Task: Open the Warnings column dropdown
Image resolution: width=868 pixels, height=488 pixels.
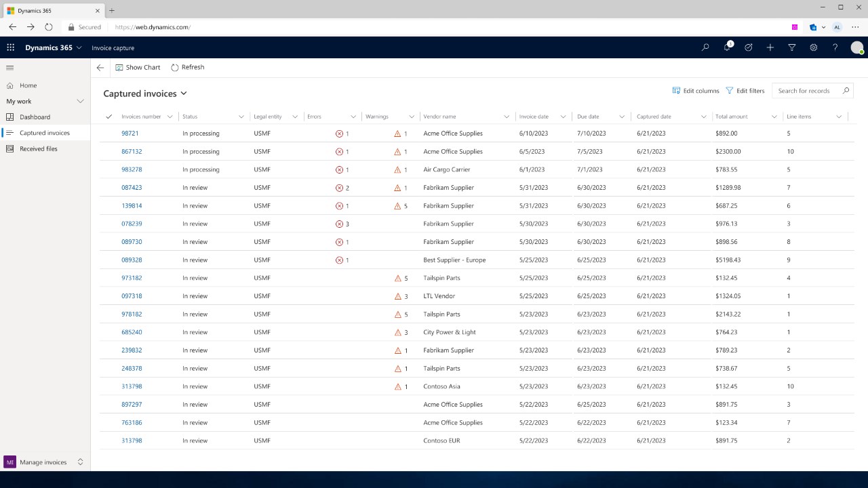Action: pyautogui.click(x=411, y=117)
